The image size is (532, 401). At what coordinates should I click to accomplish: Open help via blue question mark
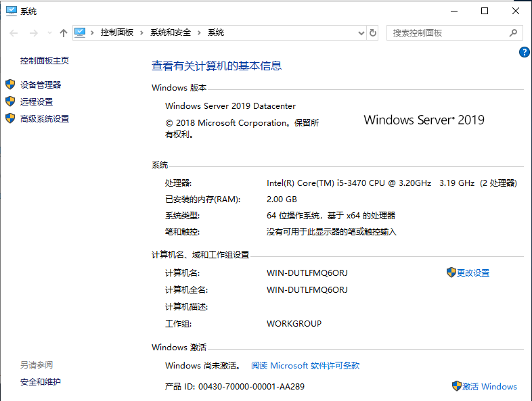click(524, 52)
